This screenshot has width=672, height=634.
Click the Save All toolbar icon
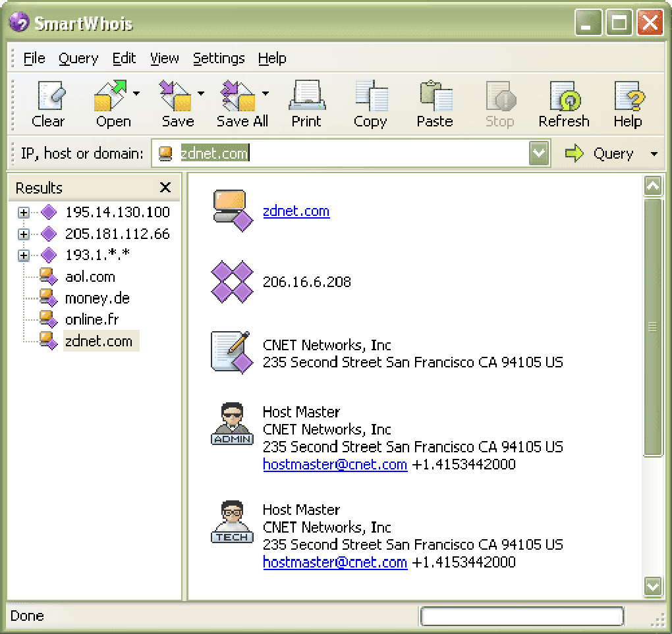click(x=237, y=96)
